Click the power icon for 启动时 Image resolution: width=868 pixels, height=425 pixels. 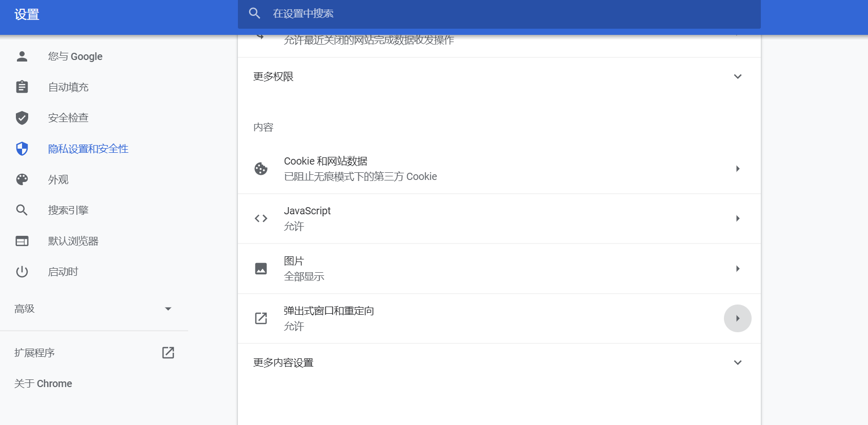coord(22,272)
